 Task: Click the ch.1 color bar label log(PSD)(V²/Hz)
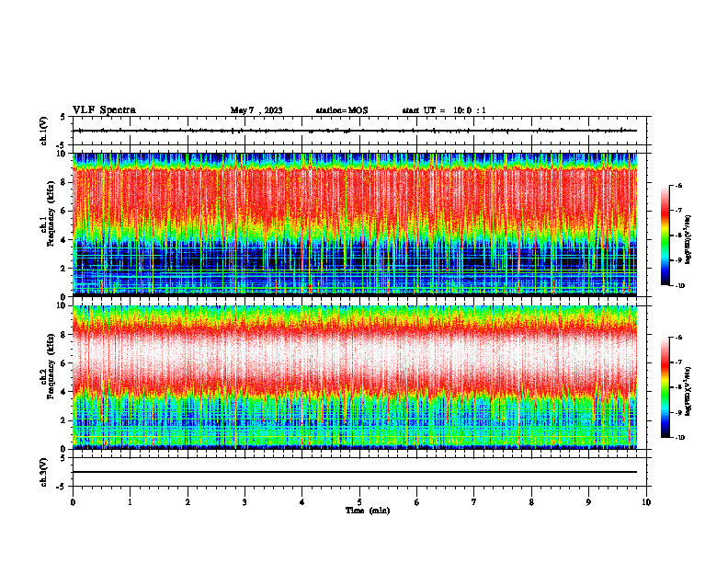click(x=688, y=240)
